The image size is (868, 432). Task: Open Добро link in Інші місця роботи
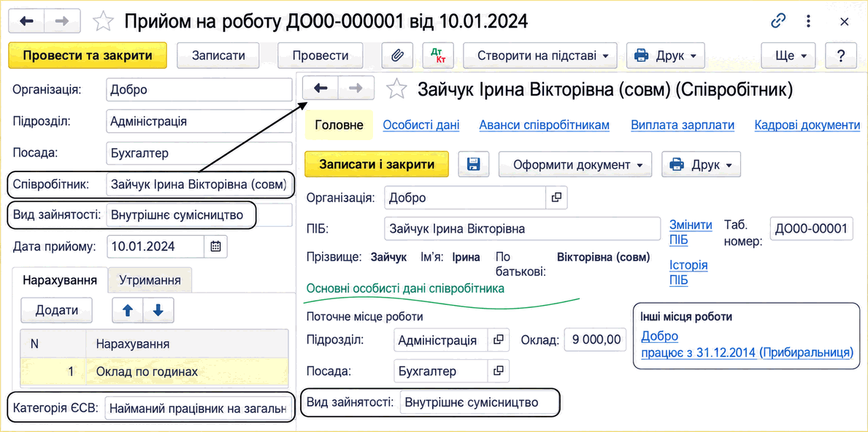click(x=659, y=336)
